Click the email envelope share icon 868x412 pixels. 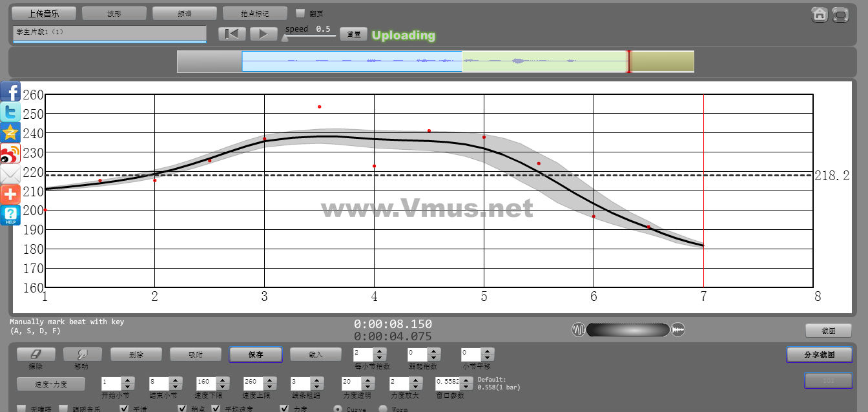click(x=10, y=174)
